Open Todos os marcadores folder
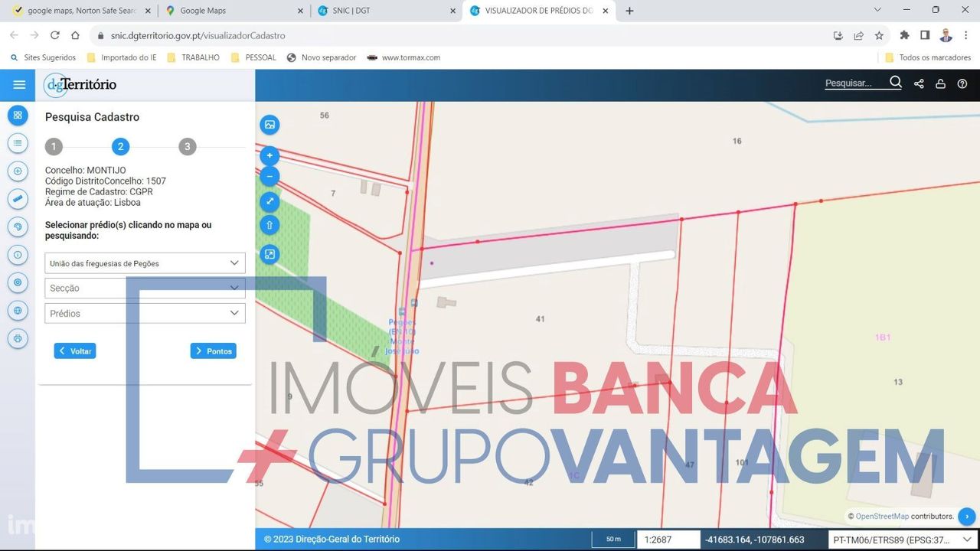This screenshot has height=551, width=980. tap(929, 57)
